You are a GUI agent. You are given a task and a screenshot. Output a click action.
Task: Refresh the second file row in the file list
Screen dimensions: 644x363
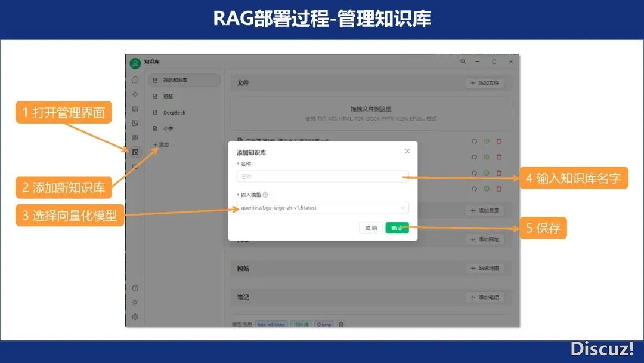(474, 157)
